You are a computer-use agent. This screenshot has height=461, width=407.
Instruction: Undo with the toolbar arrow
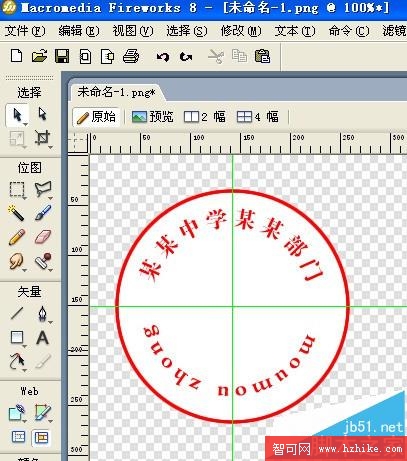click(x=163, y=57)
